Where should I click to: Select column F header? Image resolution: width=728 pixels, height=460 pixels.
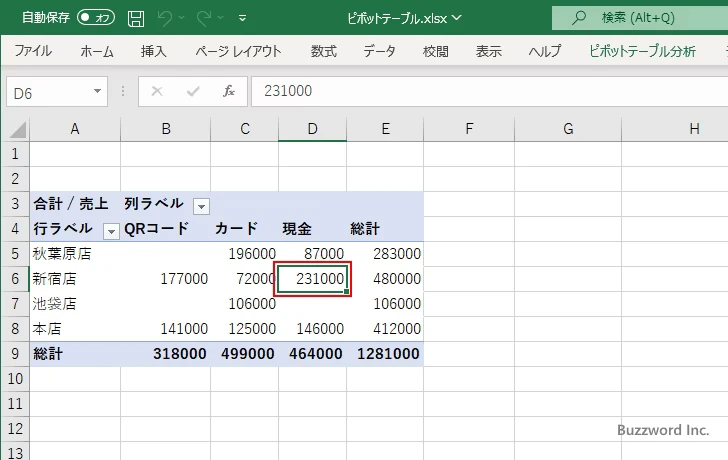(469, 129)
